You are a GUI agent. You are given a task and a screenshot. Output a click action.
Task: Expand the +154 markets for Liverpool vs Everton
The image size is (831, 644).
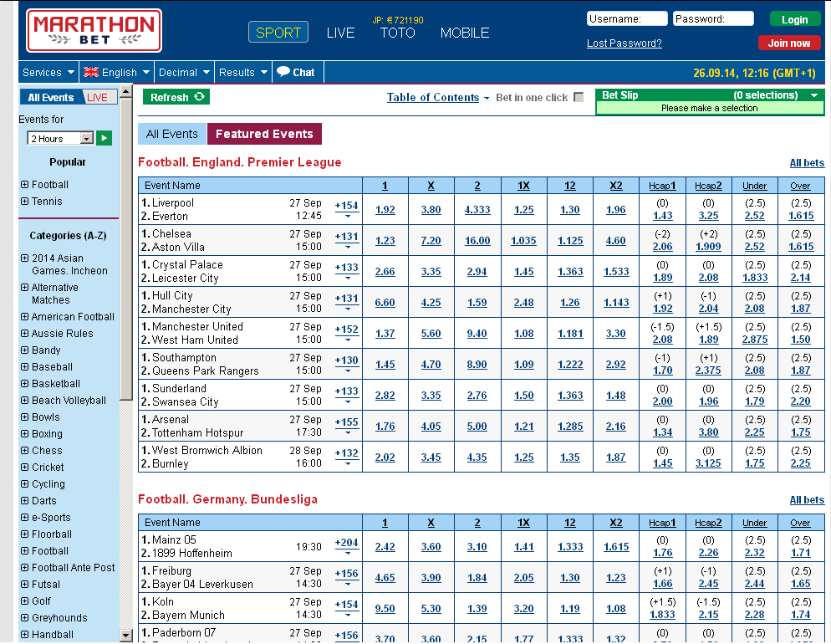click(x=347, y=209)
